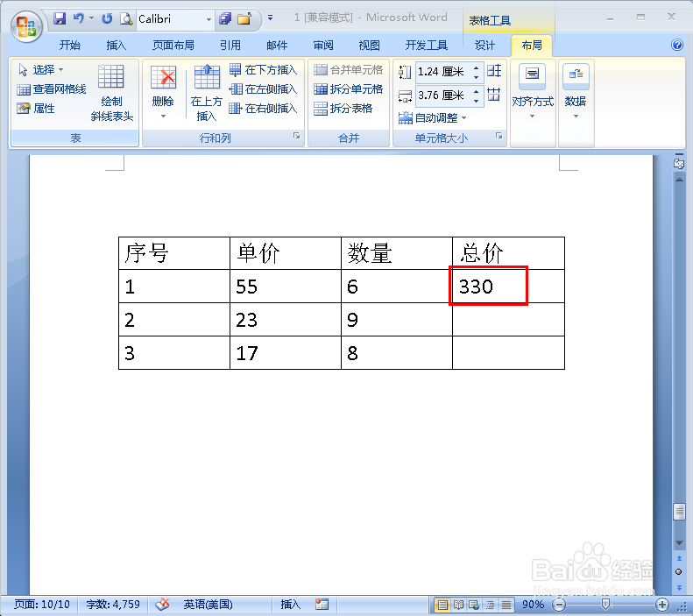Click spelling check icon in status bar
The height and width of the screenshot is (616, 693).
(162, 604)
